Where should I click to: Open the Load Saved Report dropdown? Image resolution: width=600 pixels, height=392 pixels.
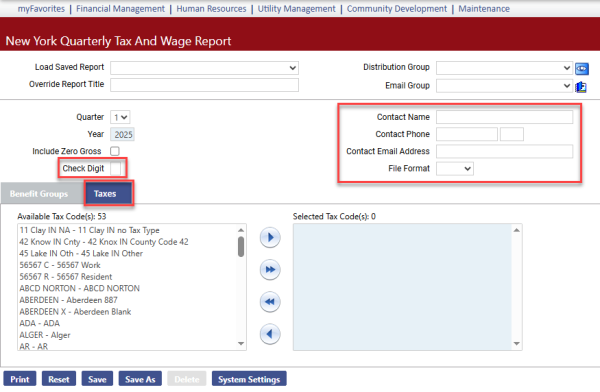pyautogui.click(x=204, y=68)
